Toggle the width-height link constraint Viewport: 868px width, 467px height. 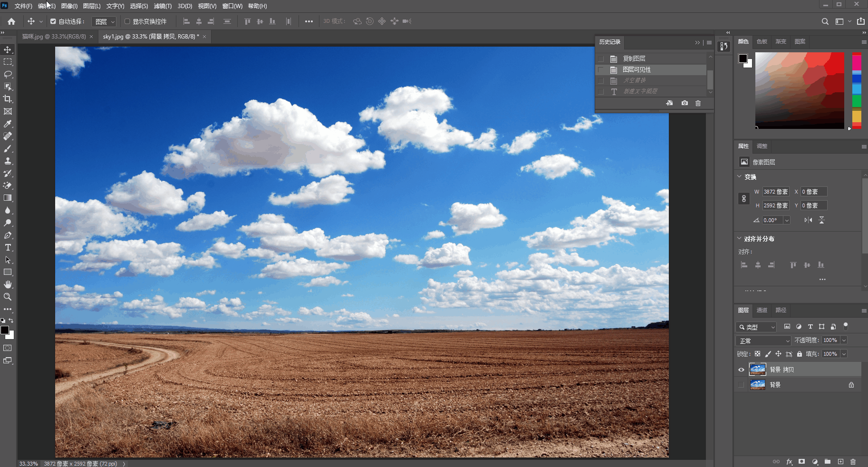(x=744, y=199)
